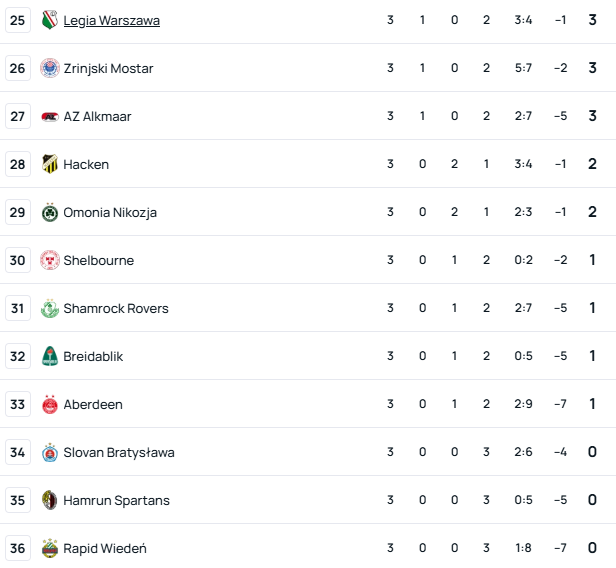616x568 pixels.
Task: Select the Rapid Wiedeń team name
Action: [105, 548]
